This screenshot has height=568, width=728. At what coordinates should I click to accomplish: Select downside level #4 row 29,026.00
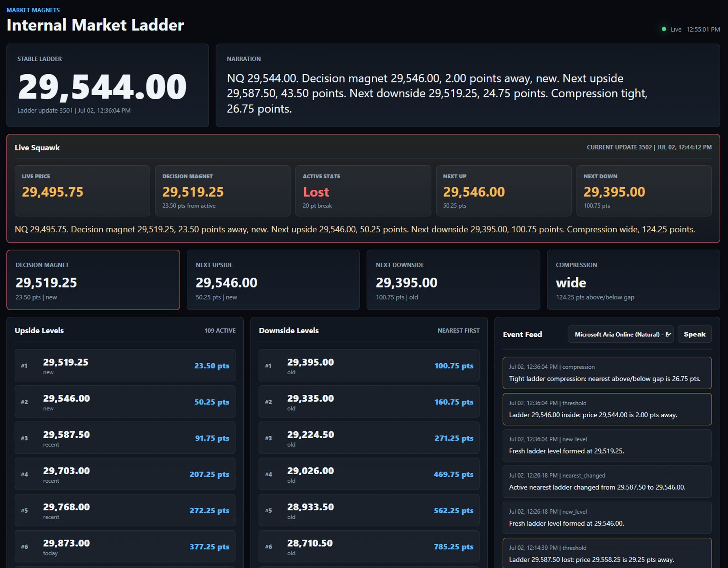(x=369, y=474)
